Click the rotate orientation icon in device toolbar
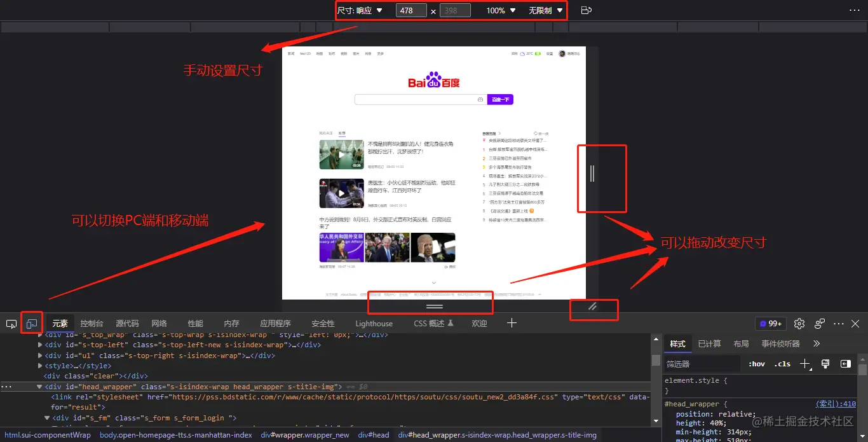The image size is (868, 442). click(x=587, y=10)
